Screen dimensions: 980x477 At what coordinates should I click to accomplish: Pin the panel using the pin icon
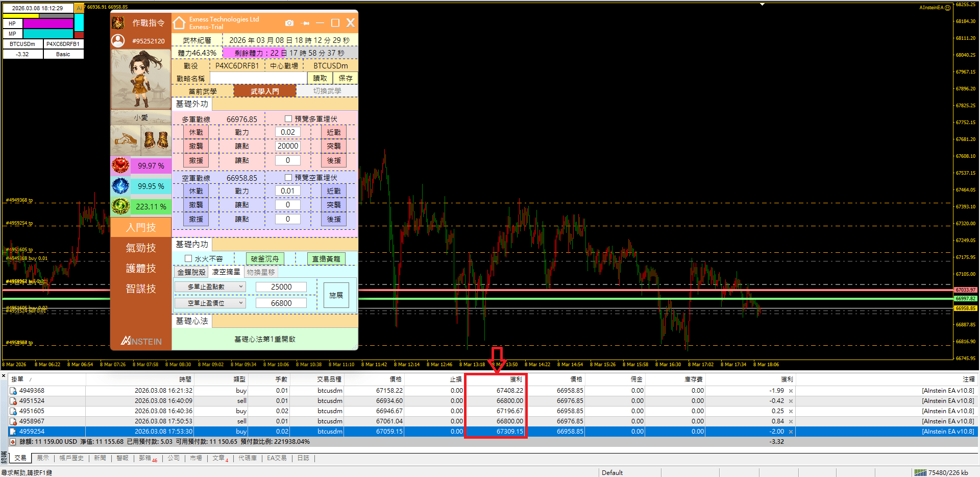(x=306, y=23)
